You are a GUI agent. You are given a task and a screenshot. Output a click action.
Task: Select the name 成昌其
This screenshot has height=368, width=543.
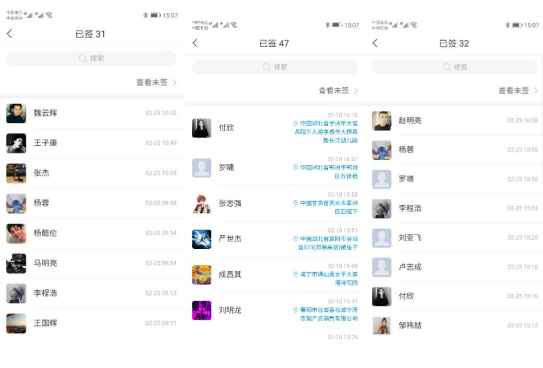pyautogui.click(x=230, y=275)
